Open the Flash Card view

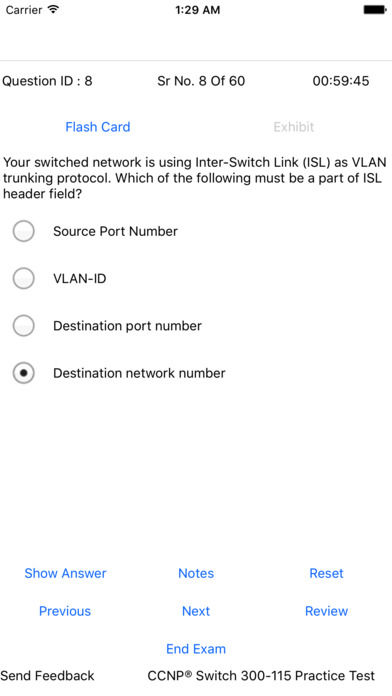tap(98, 127)
